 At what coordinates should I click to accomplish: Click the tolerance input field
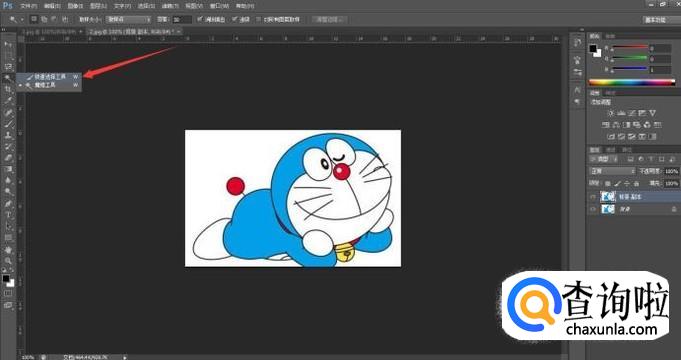(x=182, y=19)
